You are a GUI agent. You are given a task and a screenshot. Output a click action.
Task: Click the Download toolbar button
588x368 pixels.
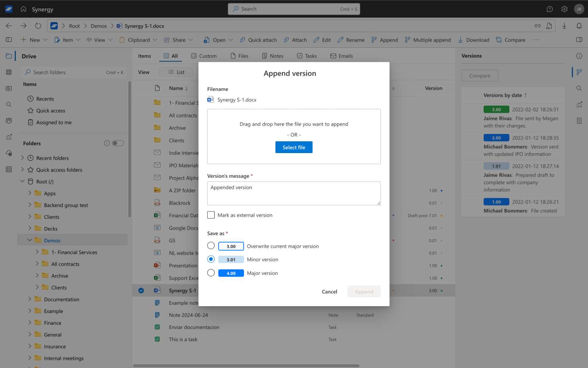coord(473,40)
